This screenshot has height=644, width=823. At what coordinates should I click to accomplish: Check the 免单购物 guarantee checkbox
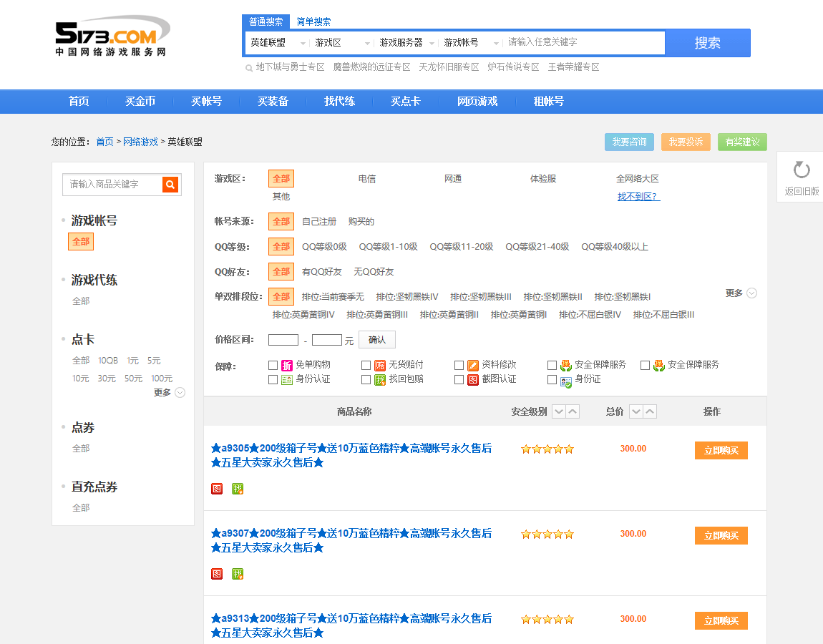point(273,366)
